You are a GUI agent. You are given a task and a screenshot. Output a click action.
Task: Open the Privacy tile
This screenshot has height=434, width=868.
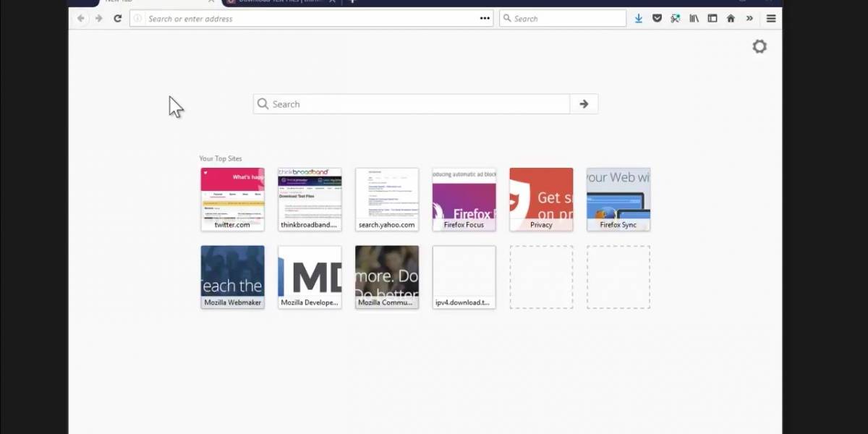(x=541, y=200)
